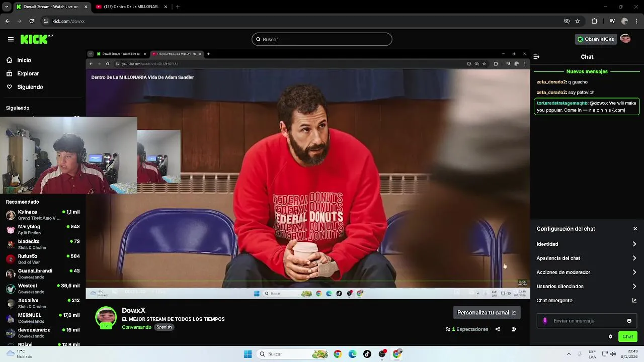This screenshot has height=362, width=644.
Task: Open the tab search dropdown arrow
Action: click(x=6, y=7)
